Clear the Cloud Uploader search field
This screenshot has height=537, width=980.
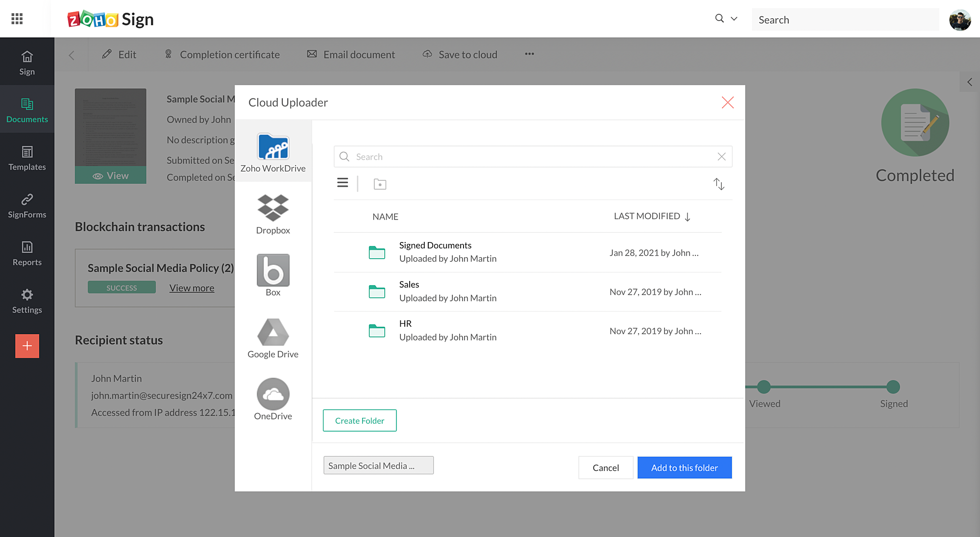(722, 157)
